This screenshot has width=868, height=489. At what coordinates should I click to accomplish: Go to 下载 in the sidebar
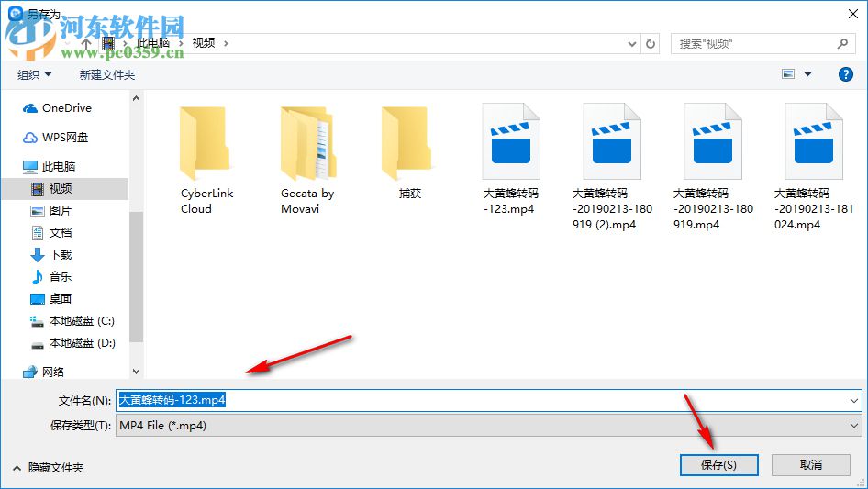51,255
